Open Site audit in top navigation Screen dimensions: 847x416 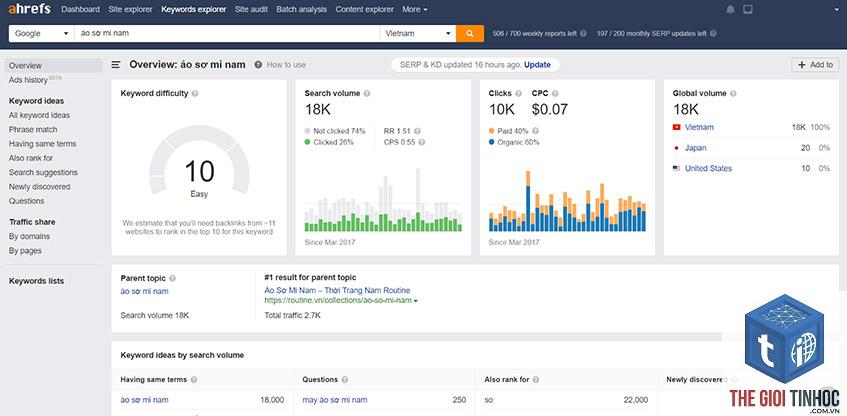click(x=251, y=9)
